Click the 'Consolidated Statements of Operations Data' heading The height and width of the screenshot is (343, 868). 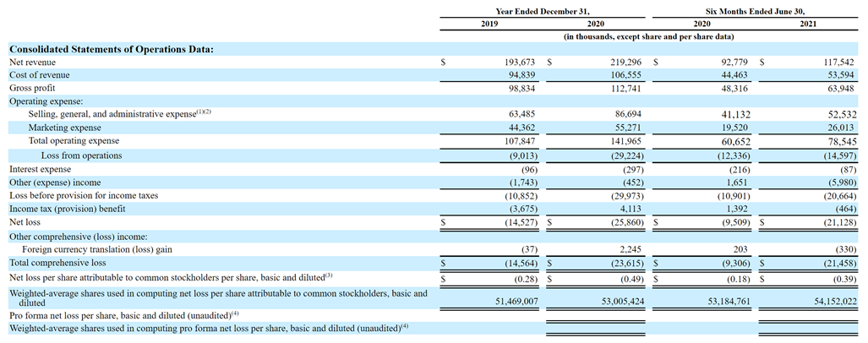tap(111, 49)
